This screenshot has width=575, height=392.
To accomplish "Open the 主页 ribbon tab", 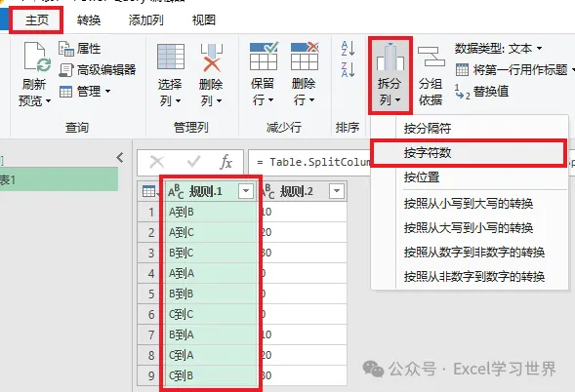I will coord(37,20).
